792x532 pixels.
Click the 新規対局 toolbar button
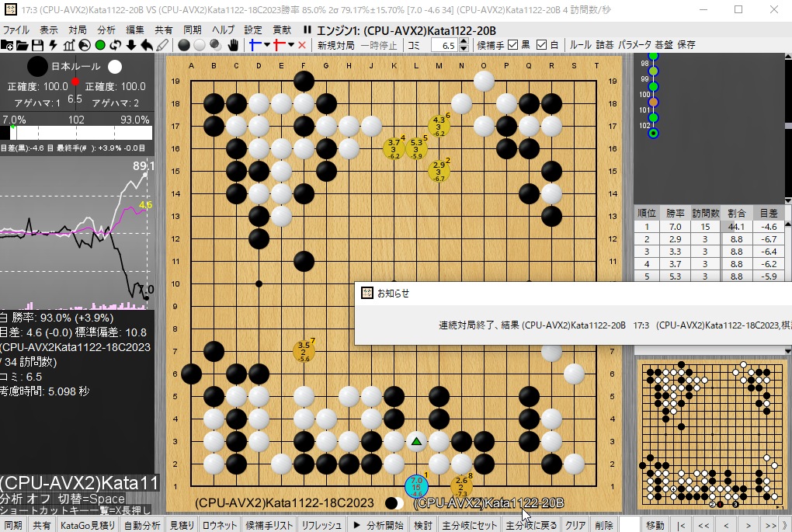coord(336,46)
